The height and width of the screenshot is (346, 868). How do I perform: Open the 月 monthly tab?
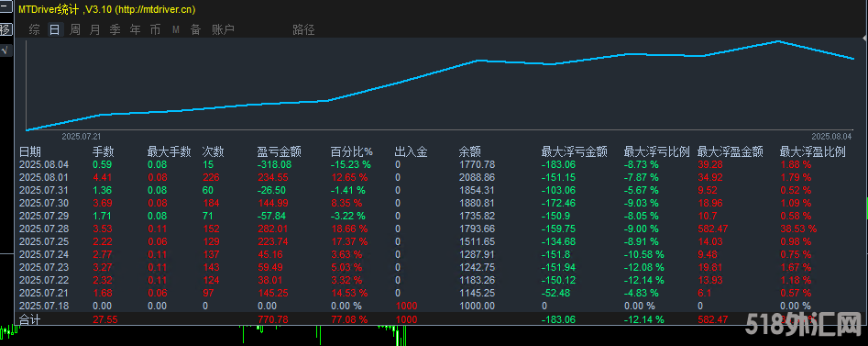click(x=94, y=30)
